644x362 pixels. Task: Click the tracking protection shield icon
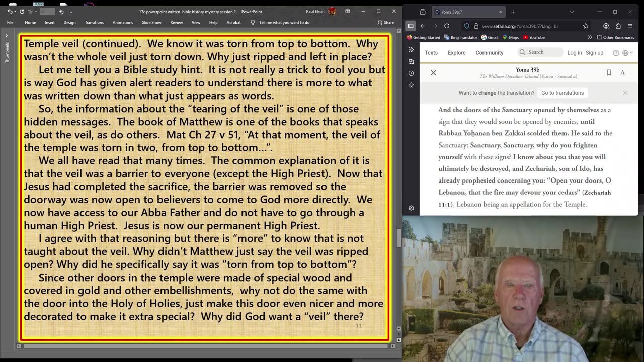pos(467,26)
